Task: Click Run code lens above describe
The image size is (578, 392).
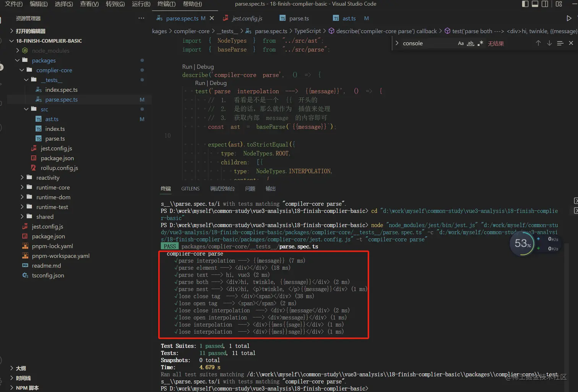Action: tap(187, 67)
